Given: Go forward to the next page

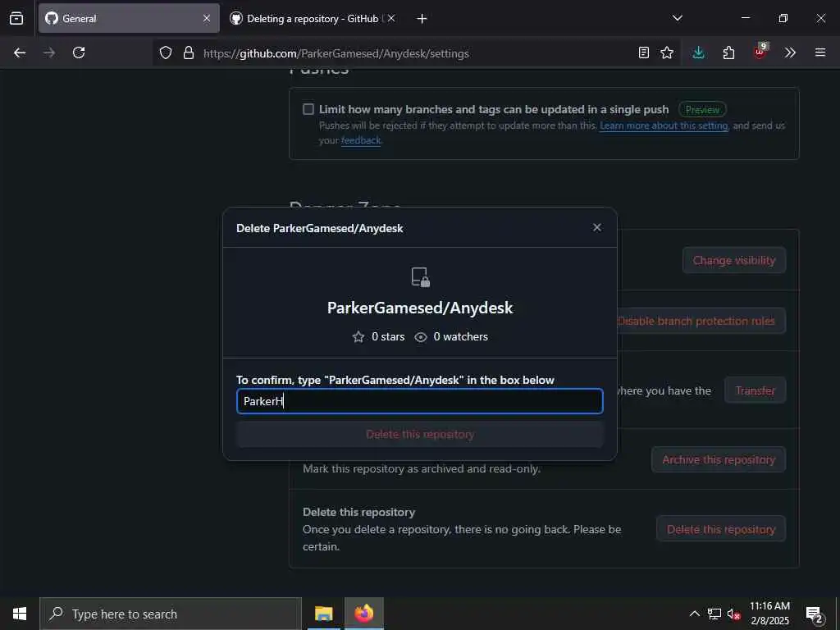Looking at the screenshot, I should point(49,52).
